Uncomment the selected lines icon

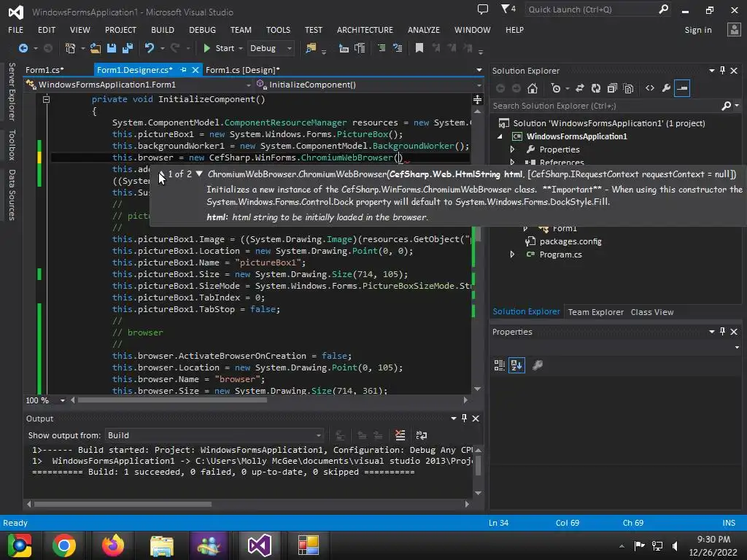398,48
